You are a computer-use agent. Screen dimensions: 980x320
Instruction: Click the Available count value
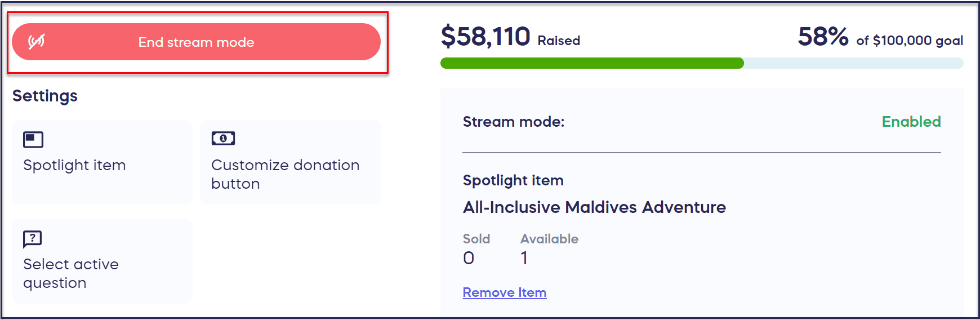[x=524, y=258]
